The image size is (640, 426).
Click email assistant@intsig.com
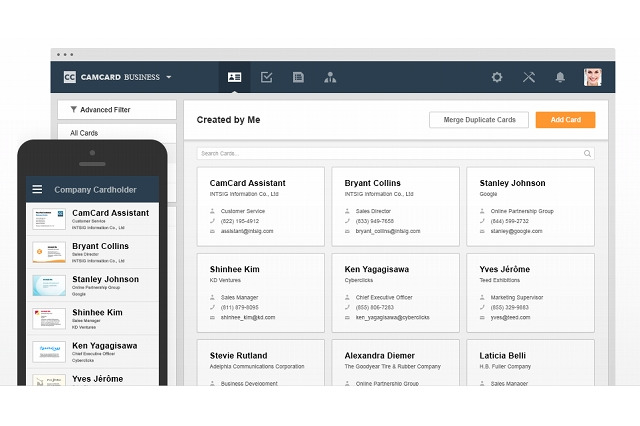[247, 231]
